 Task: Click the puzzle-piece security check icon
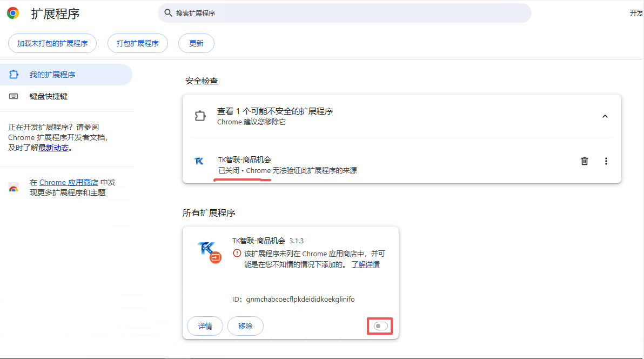pos(200,116)
